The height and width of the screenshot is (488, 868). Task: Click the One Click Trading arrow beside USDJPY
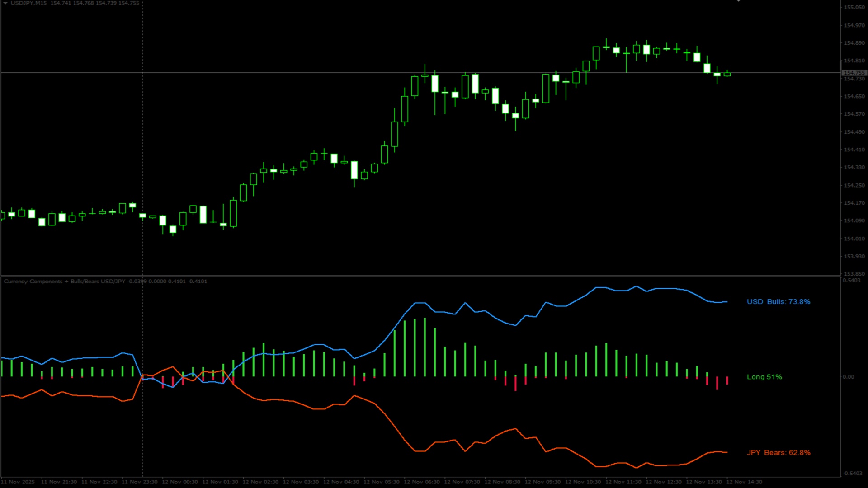[x=5, y=3]
